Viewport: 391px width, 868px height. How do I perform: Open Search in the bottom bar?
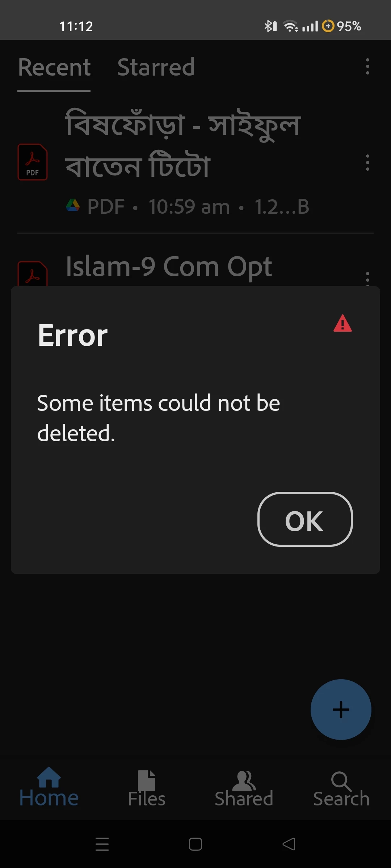341,788
